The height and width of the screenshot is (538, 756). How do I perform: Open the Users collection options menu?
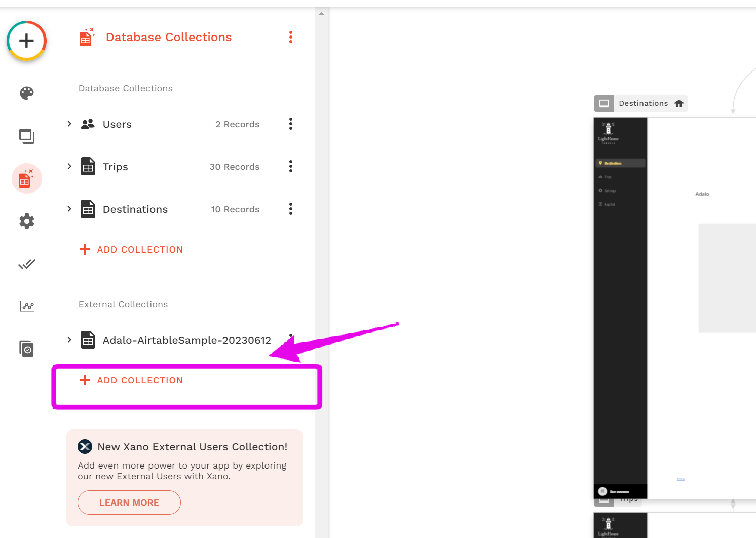[290, 124]
